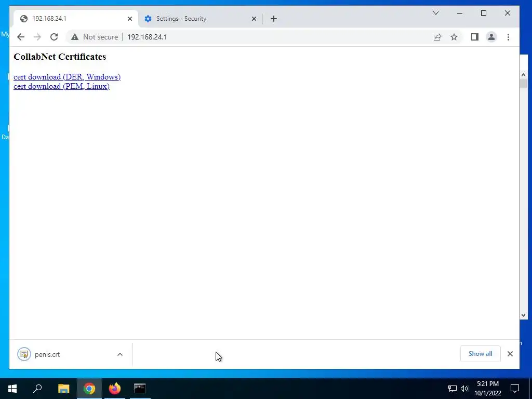This screenshot has width=532, height=399.
Task: Open Windows taskbar search
Action: click(x=37, y=389)
